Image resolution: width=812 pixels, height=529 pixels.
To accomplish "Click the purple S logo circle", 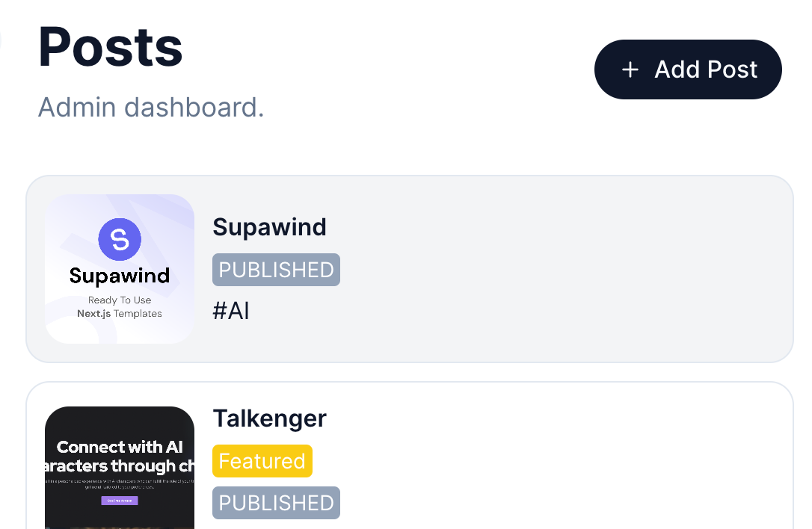I will pyautogui.click(x=120, y=239).
